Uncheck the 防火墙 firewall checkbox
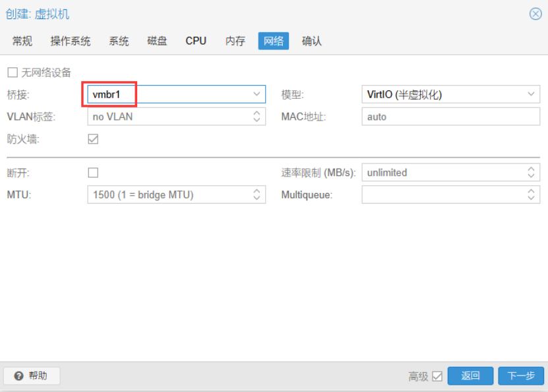 93,139
